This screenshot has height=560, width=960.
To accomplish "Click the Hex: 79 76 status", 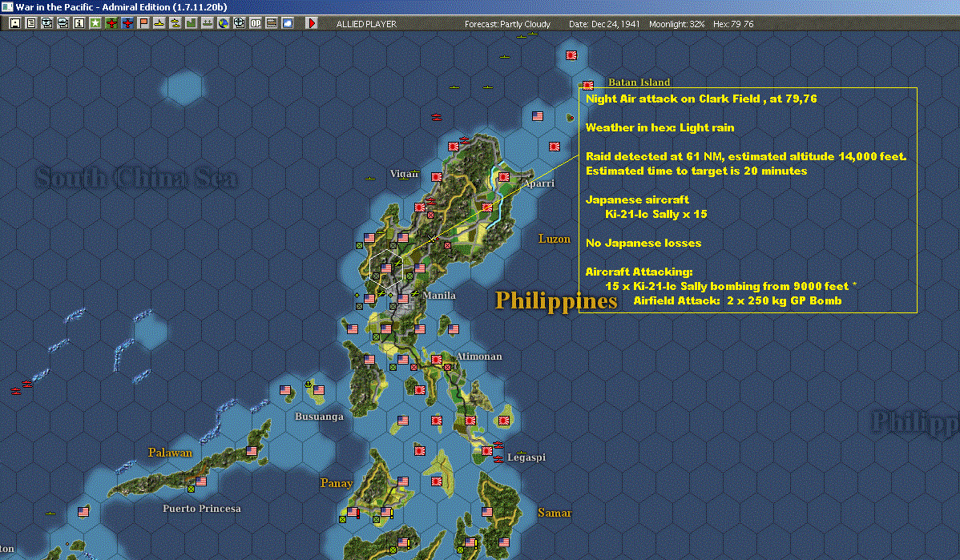I will tap(733, 24).
